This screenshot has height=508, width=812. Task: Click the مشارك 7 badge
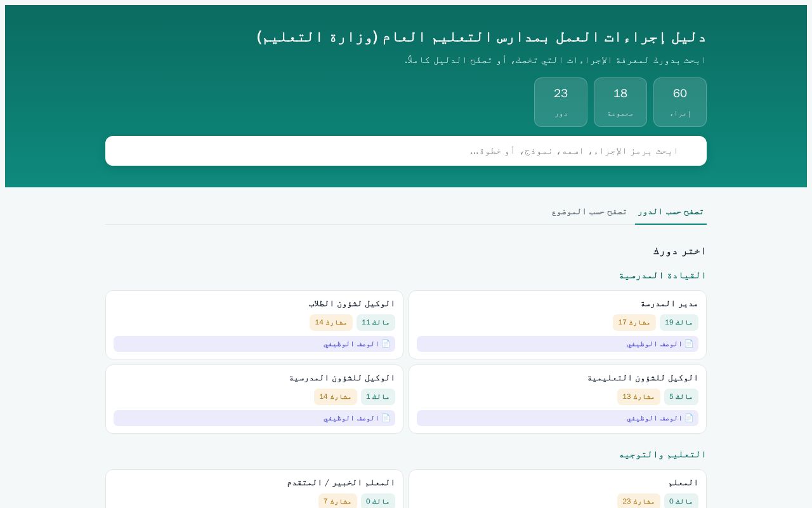point(337,502)
